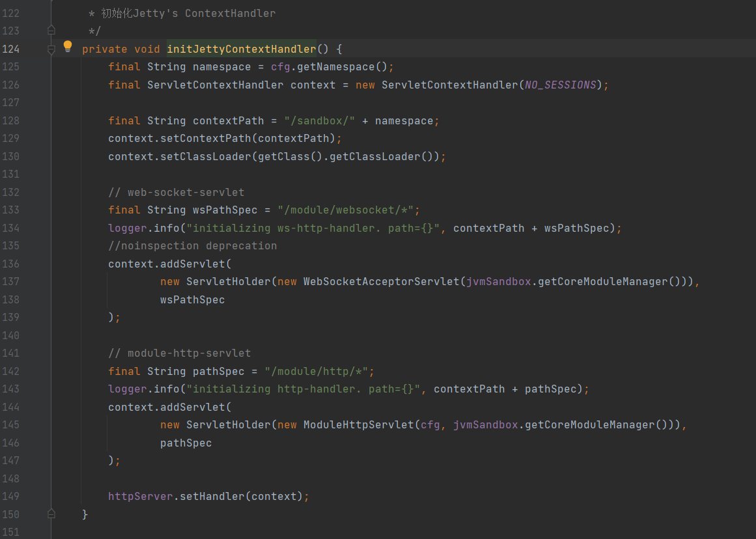The width and height of the screenshot is (756, 539).
Task: Click the closing fold marker on line 150
Action: click(x=51, y=514)
